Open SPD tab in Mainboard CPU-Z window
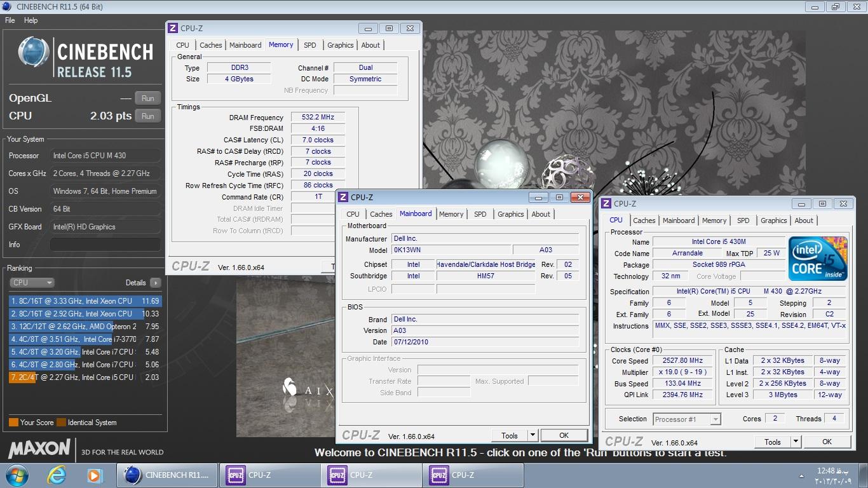Image resolution: width=868 pixels, height=488 pixels. point(480,214)
